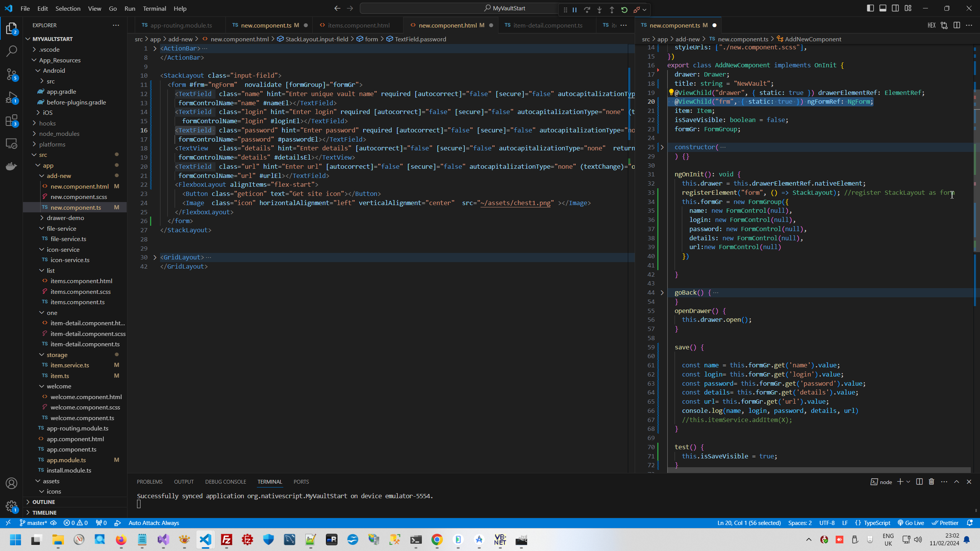Open the Terminal menu
980x551 pixels.
[x=154, y=8]
